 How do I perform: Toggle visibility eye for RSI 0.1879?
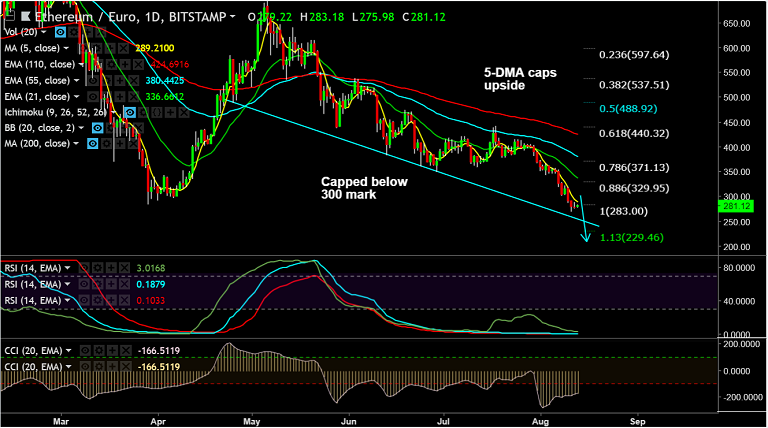tap(84, 284)
